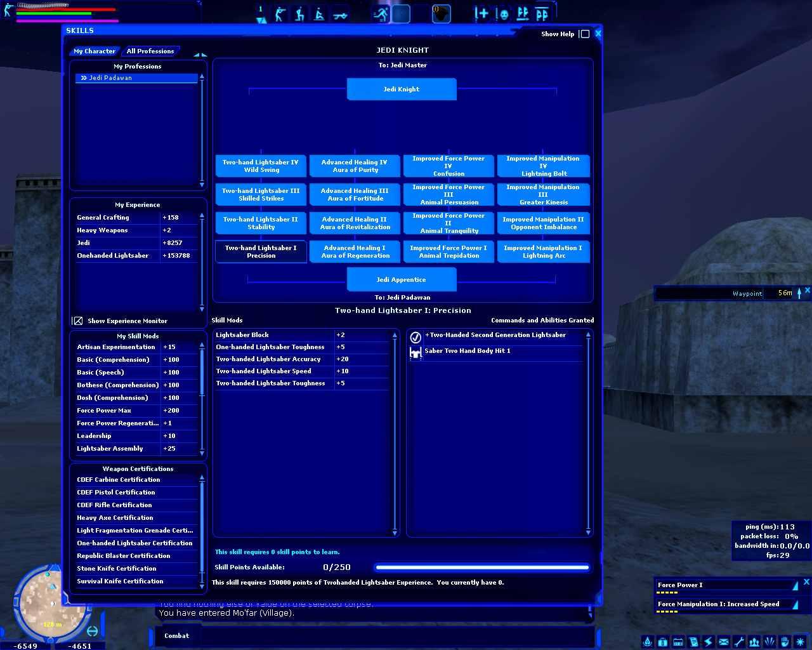Click the Skill Mods list scrollbar
812x650 pixels.
coord(395,433)
